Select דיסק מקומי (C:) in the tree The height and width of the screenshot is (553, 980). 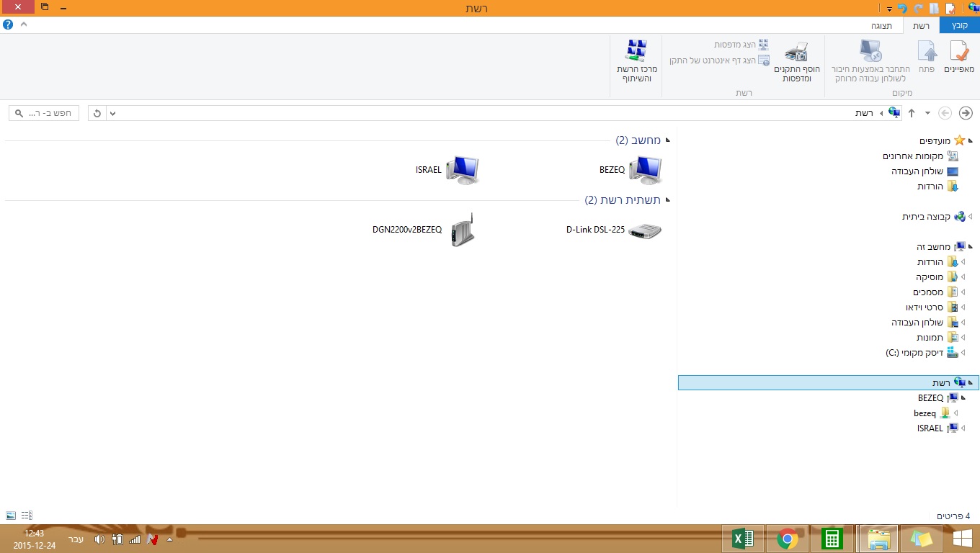pos(922,353)
